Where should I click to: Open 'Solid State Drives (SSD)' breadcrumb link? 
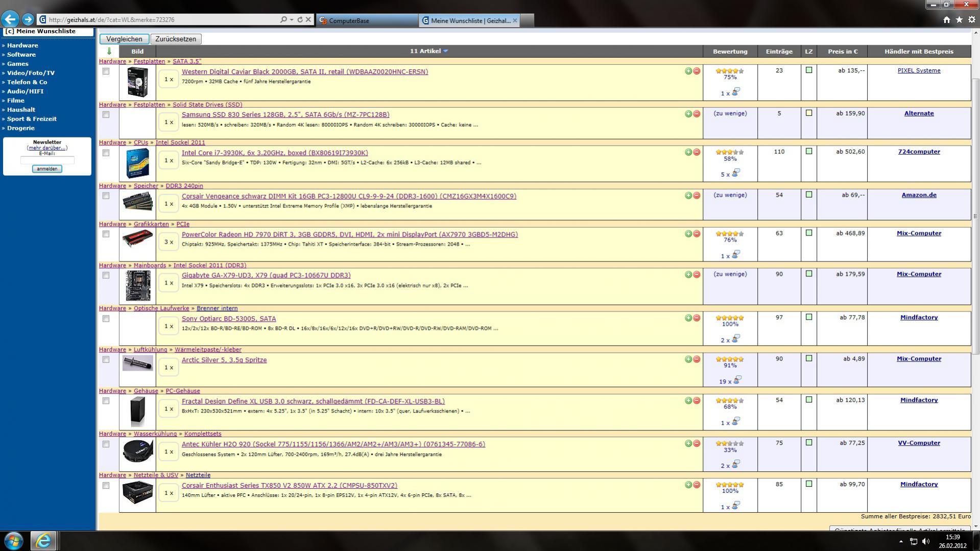pyautogui.click(x=207, y=105)
